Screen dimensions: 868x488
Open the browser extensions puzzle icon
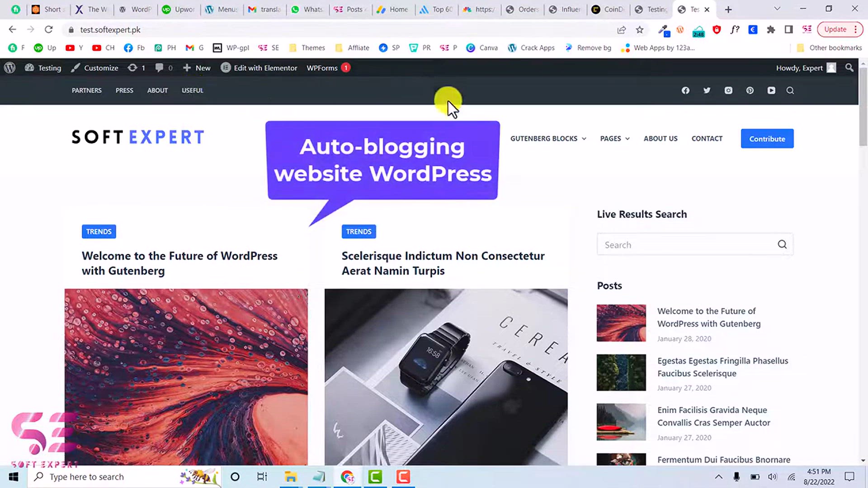click(x=771, y=30)
